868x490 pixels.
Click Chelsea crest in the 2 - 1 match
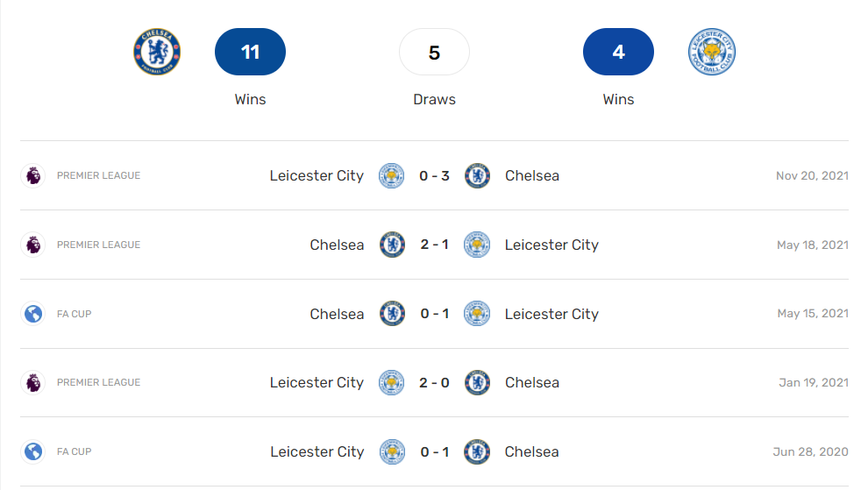pyautogui.click(x=392, y=245)
